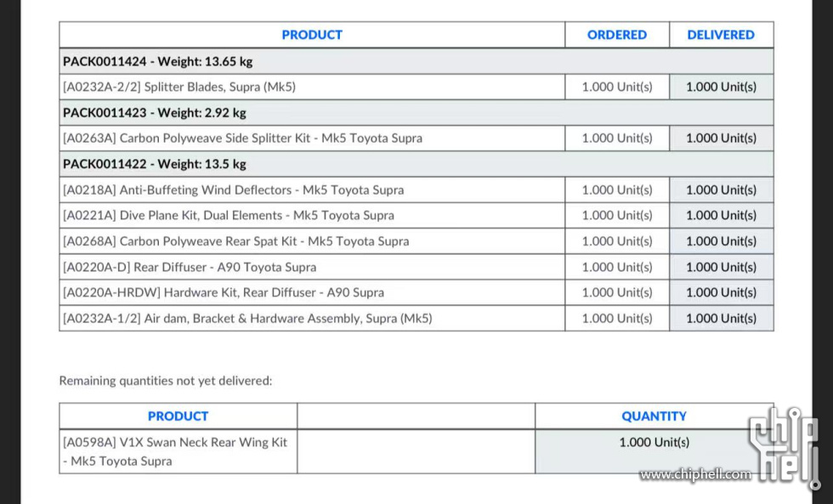Click the ORDERED column header
Viewport: 833px width, 504px height.
(617, 35)
